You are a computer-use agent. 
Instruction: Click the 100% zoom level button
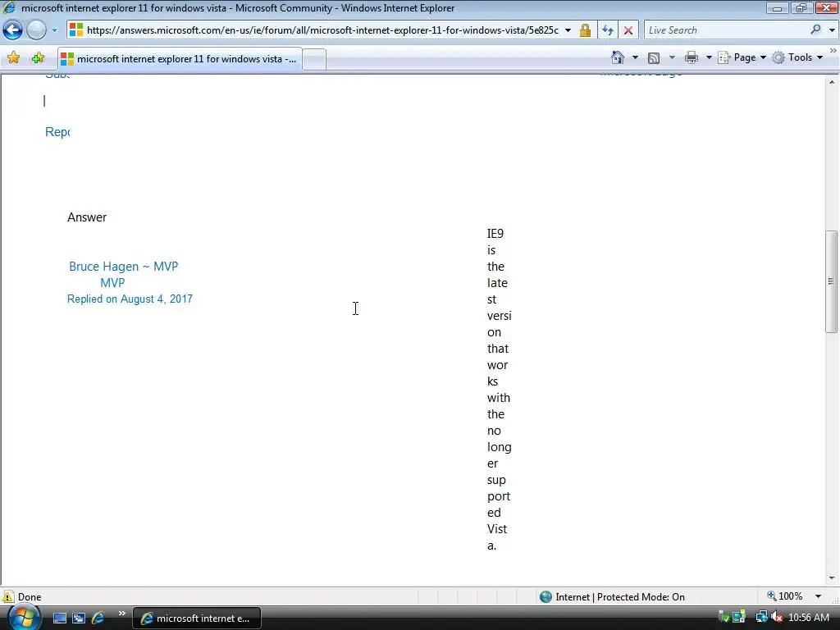click(x=785, y=596)
